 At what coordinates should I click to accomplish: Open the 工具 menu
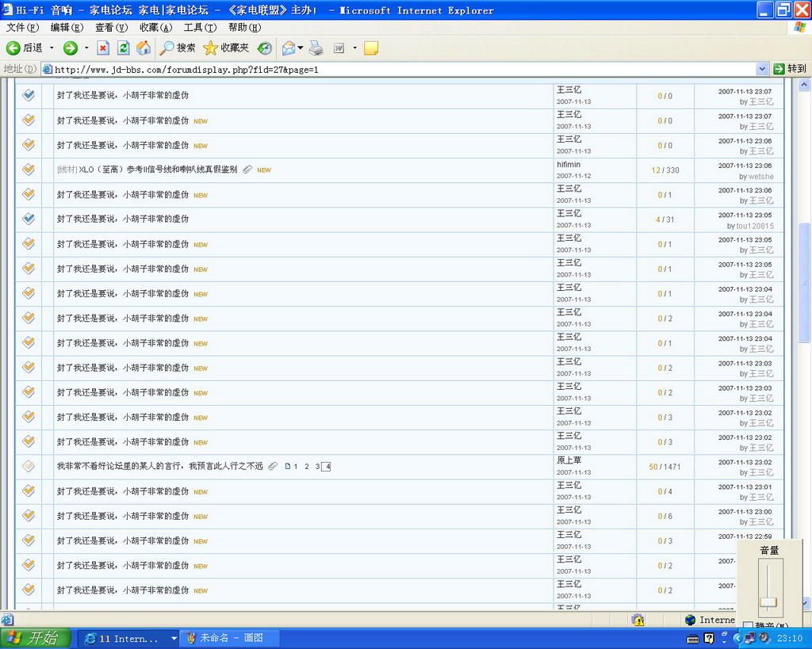[200, 28]
